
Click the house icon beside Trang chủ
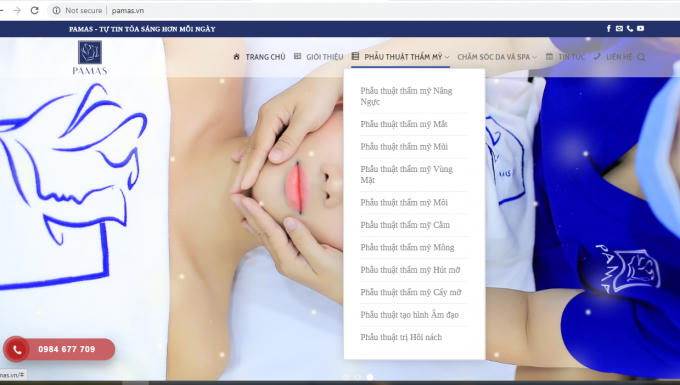click(x=237, y=57)
